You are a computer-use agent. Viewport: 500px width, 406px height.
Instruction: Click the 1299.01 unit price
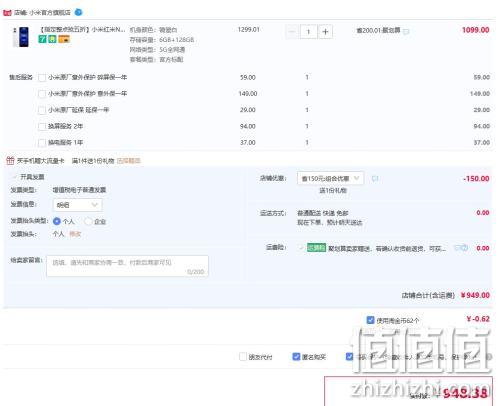coord(249,30)
